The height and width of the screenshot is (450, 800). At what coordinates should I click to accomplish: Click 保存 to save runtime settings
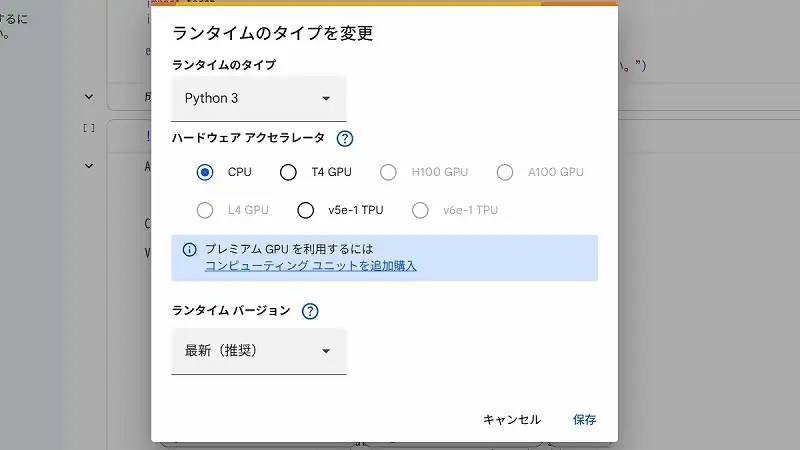click(584, 420)
